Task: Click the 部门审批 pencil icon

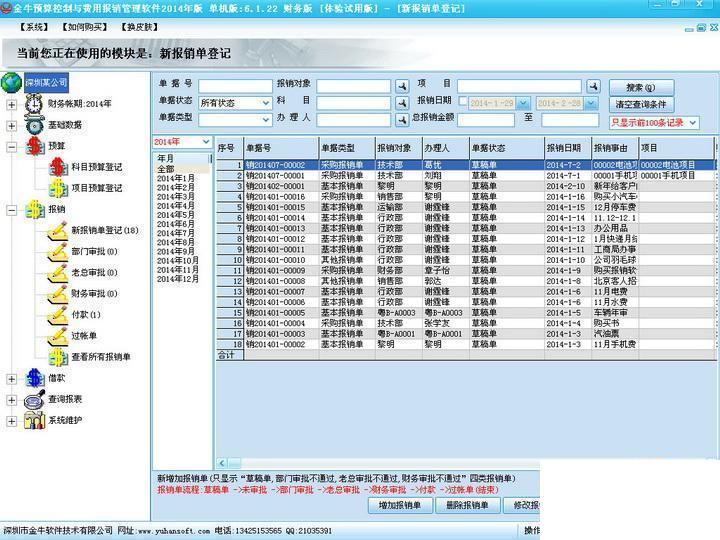Action: click(x=58, y=252)
